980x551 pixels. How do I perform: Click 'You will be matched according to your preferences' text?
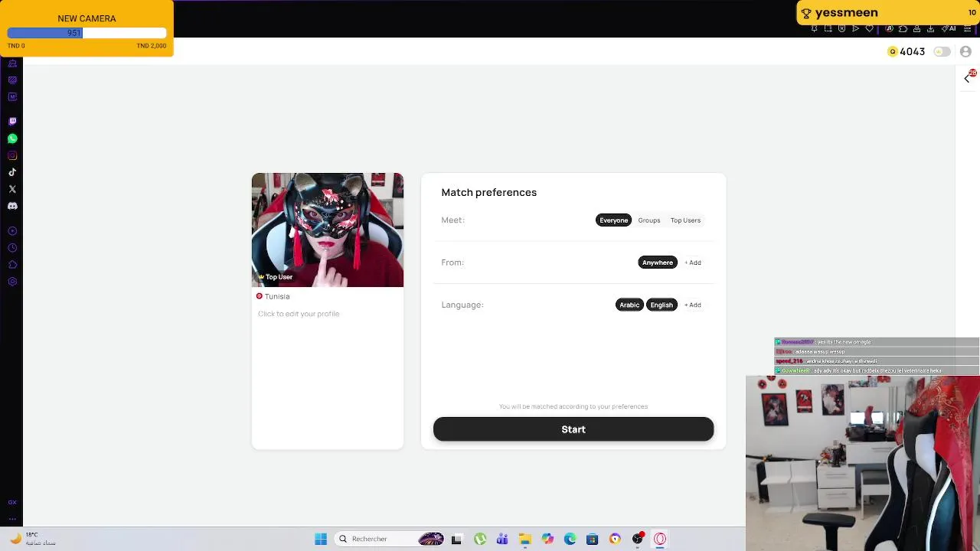(573, 406)
